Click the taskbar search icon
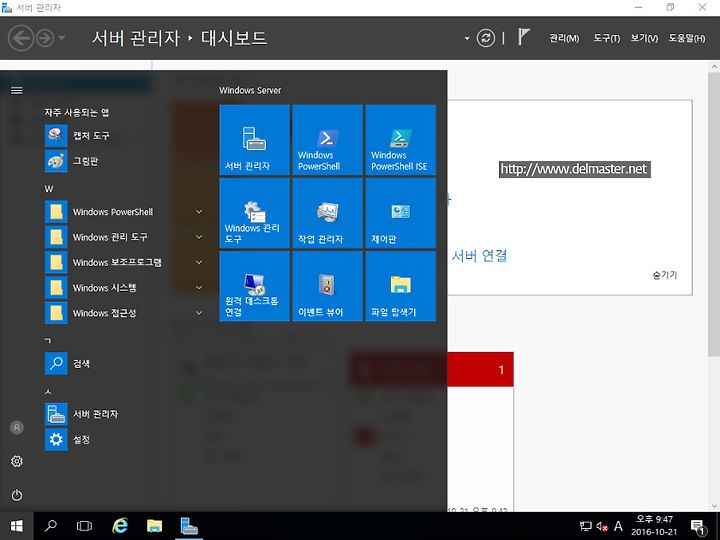Screen dimensions: 720x540 (x=51, y=526)
